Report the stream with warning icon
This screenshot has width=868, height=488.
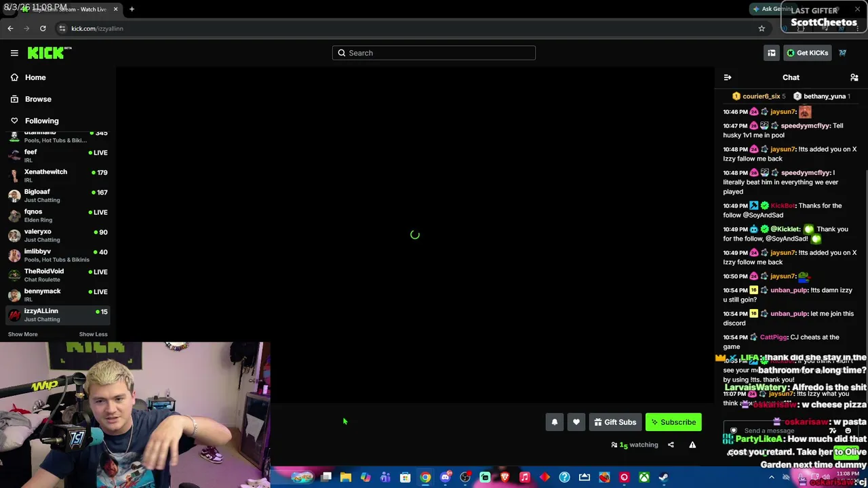[692, 445]
